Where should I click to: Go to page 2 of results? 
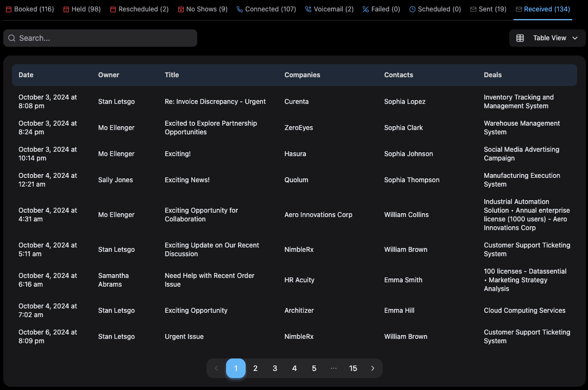pyautogui.click(x=255, y=368)
